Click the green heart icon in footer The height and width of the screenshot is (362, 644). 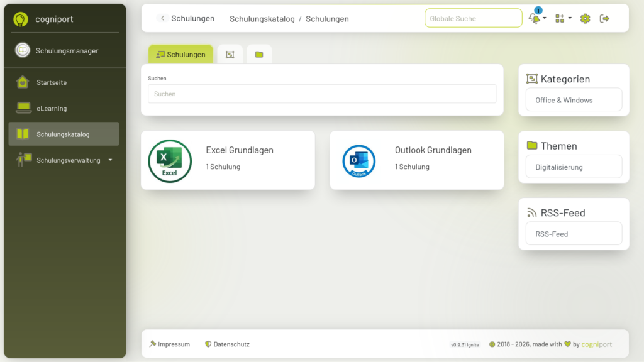click(x=568, y=344)
